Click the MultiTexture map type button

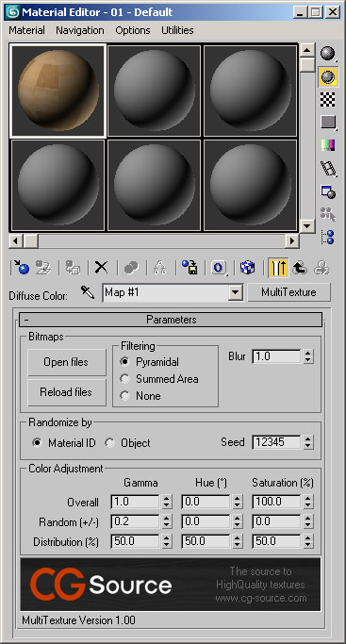[288, 292]
